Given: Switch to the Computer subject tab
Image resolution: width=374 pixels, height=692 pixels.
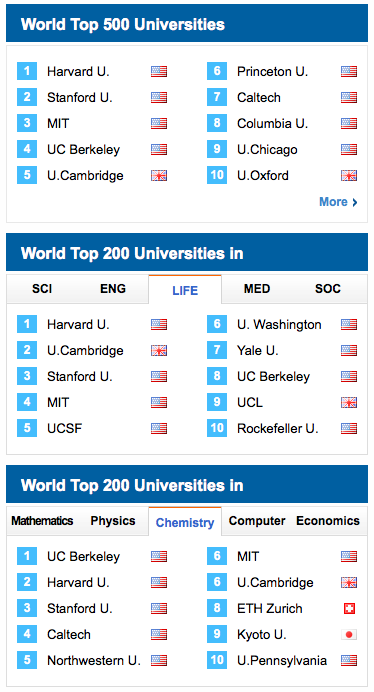Looking at the screenshot, I should pyautogui.click(x=257, y=521).
